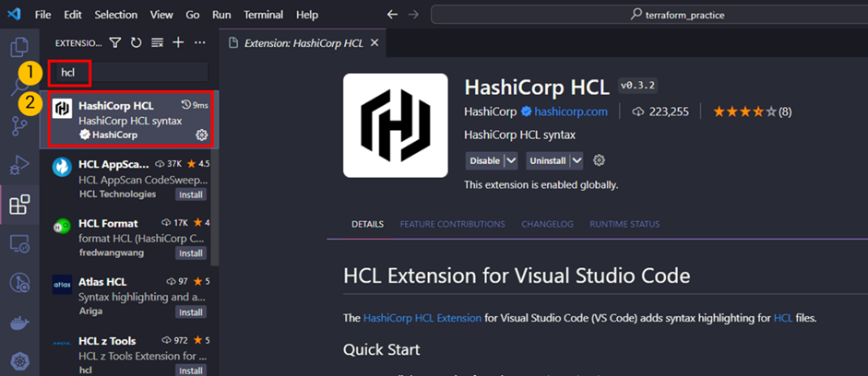Image resolution: width=868 pixels, height=376 pixels.
Task: Close the Extension: HashiCorp HCL tab
Action: [x=375, y=43]
